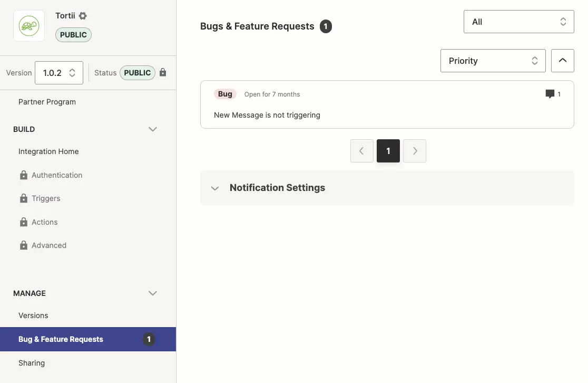This screenshot has width=588, height=383.
Task: Open the Advanced section
Action: [49, 245]
